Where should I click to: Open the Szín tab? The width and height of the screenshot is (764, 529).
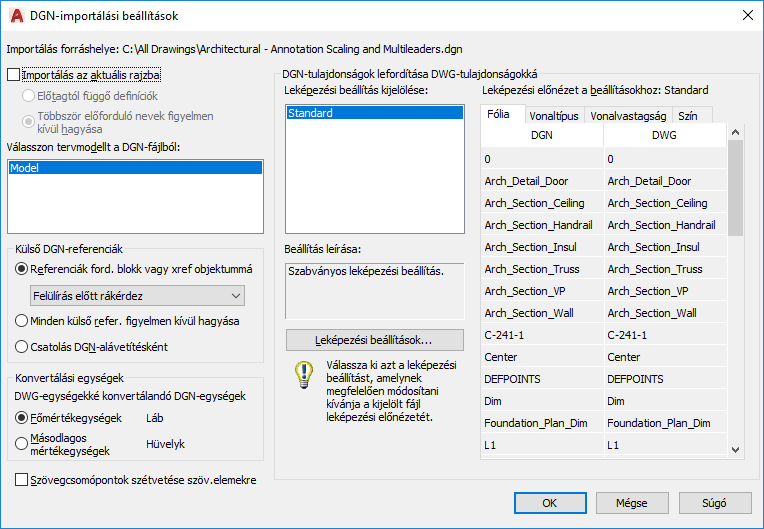[688, 116]
